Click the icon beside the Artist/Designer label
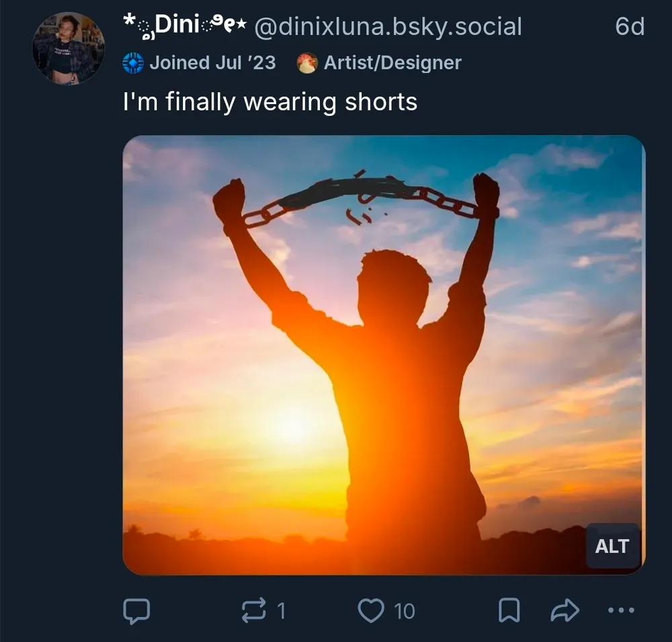The width and height of the screenshot is (672, 642). point(307,63)
